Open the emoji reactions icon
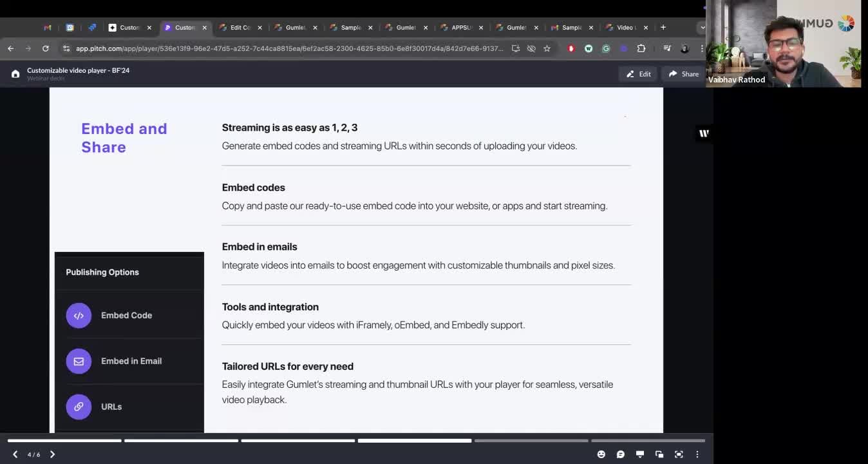 click(x=601, y=454)
